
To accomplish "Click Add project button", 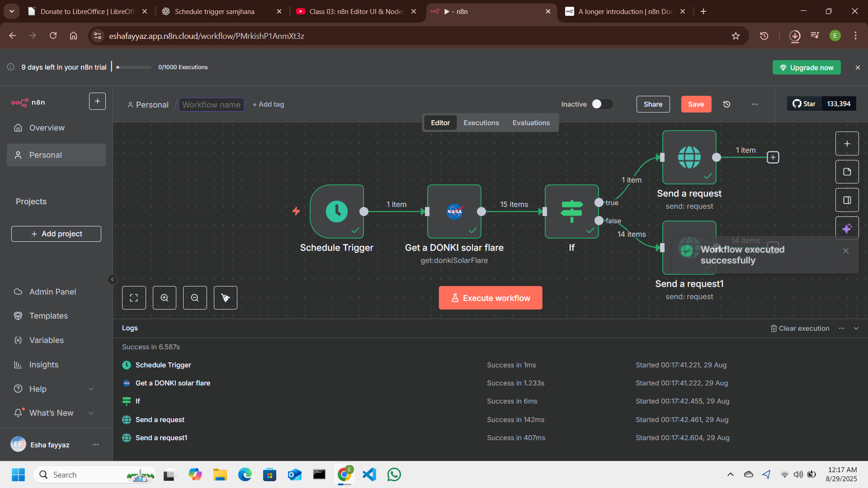I will click(56, 234).
